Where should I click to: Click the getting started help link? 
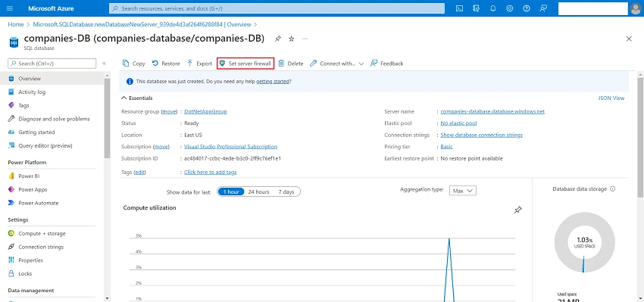(273, 82)
